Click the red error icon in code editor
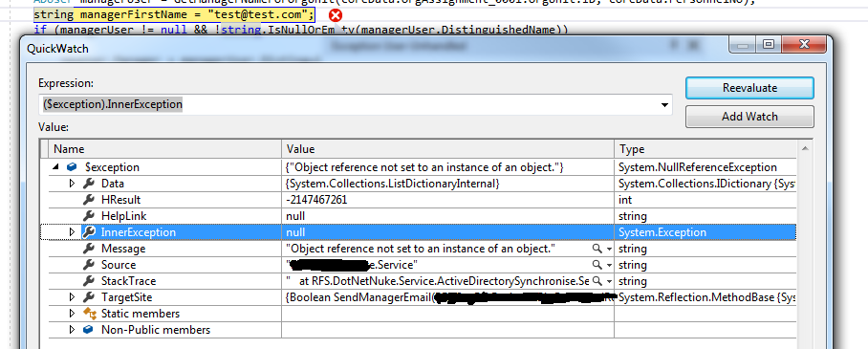 (x=335, y=15)
